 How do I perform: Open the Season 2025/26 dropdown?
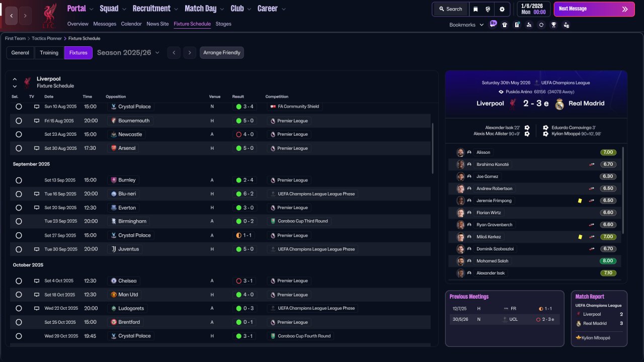[x=128, y=53]
